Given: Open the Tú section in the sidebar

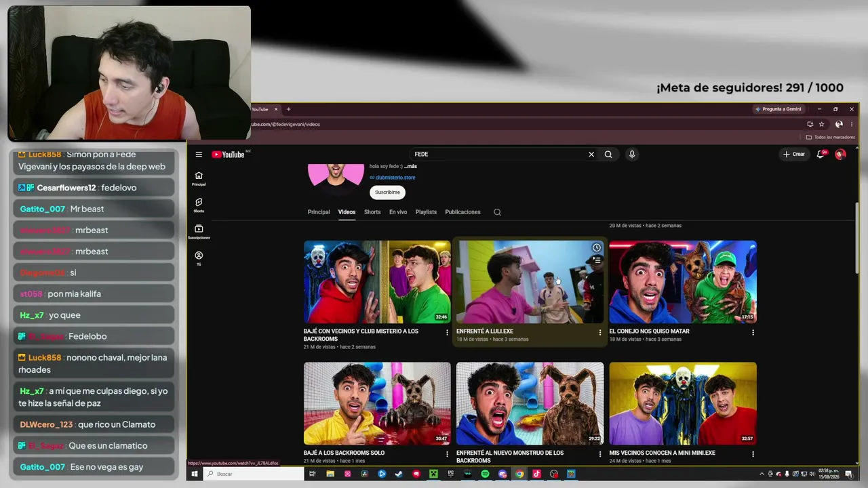Looking at the screenshot, I should pyautogui.click(x=199, y=258).
